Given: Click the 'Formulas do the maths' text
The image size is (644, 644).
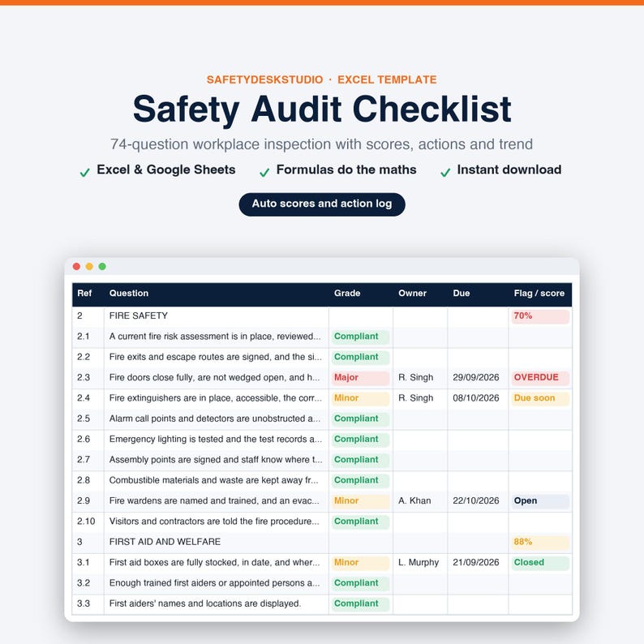Looking at the screenshot, I should (x=346, y=170).
